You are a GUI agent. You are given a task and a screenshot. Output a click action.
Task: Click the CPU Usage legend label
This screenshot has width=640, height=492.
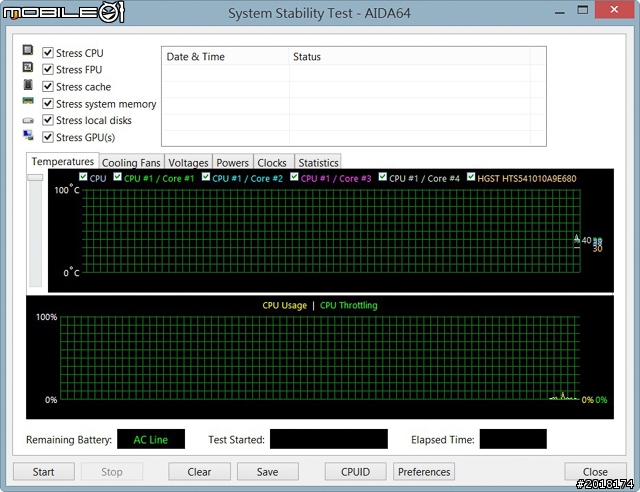[284, 305]
